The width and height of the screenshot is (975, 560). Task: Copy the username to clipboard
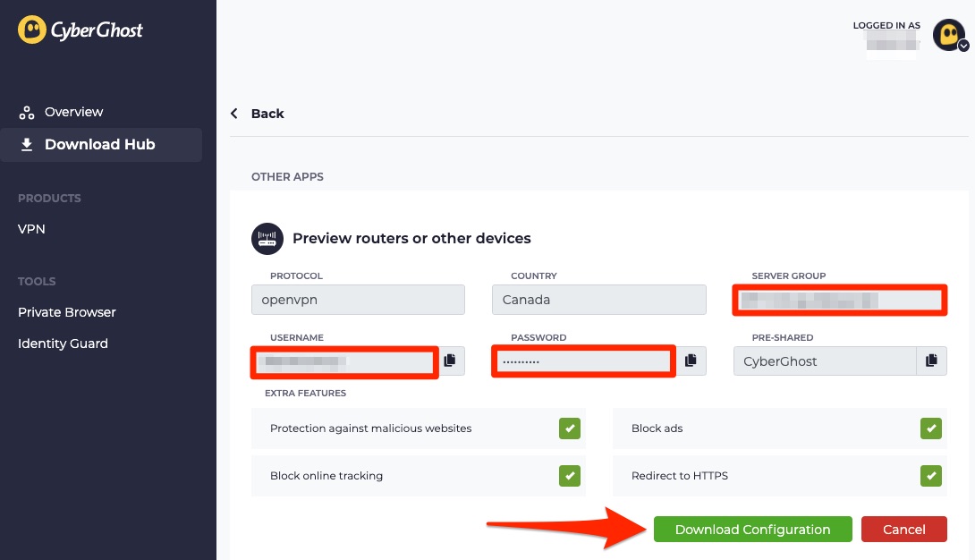click(x=450, y=361)
